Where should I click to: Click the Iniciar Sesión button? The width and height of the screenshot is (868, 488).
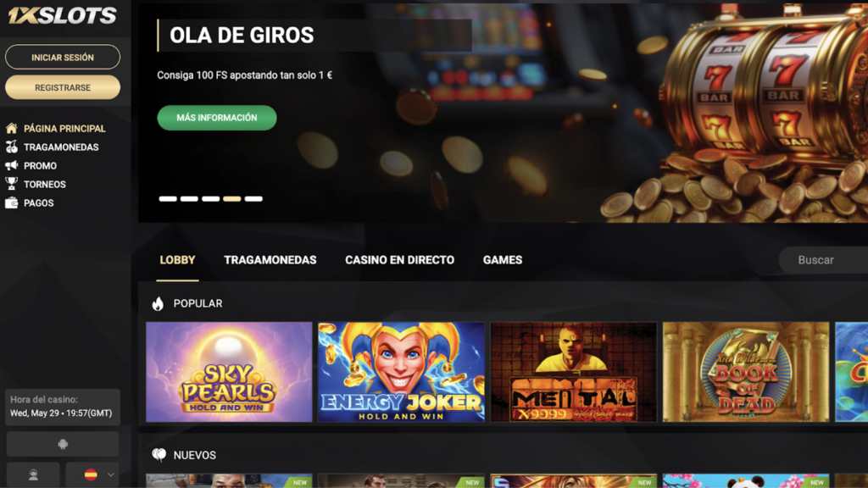point(63,57)
